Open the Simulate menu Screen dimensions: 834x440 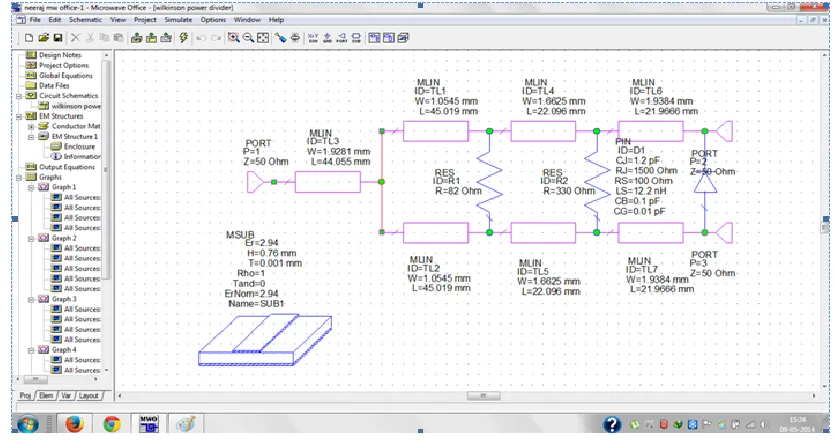[x=178, y=20]
